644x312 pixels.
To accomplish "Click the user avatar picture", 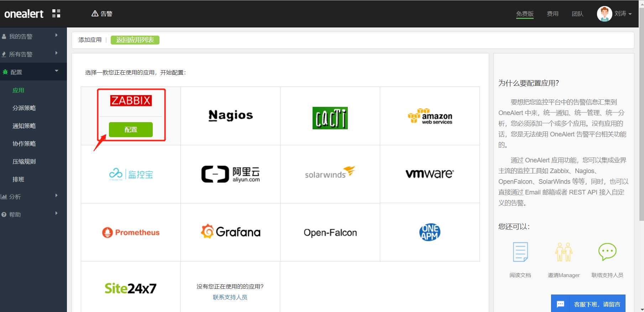I will 604,14.
